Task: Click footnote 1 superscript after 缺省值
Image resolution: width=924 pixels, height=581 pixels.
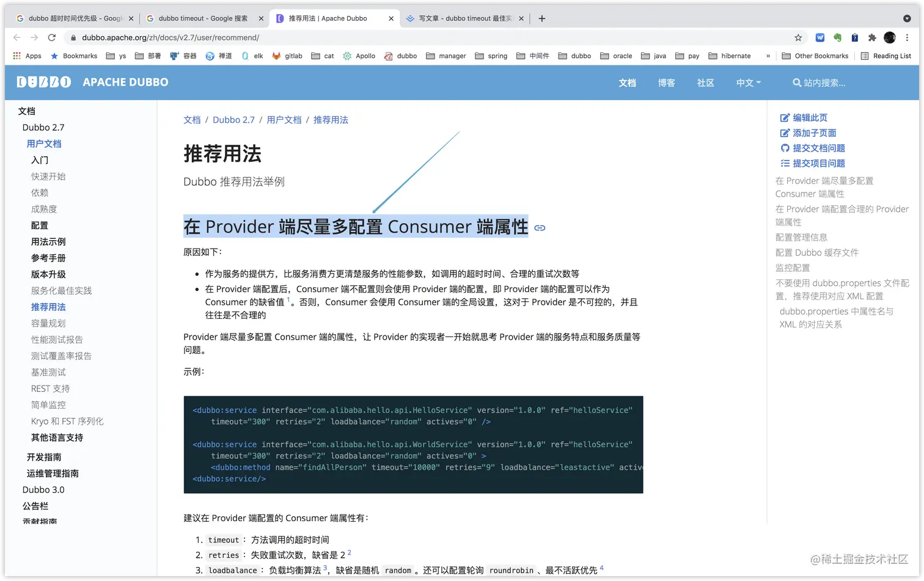Action: point(288,299)
